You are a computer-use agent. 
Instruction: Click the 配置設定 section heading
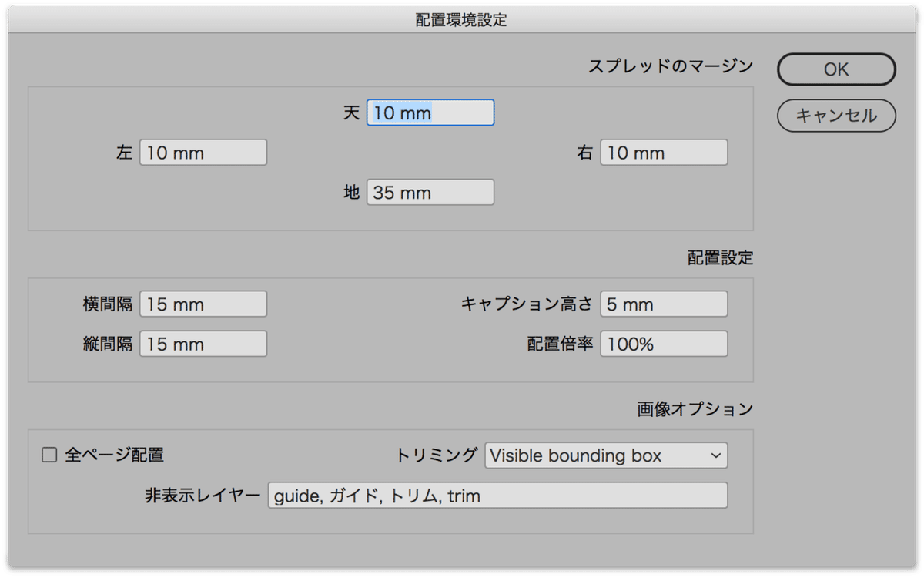pos(720,259)
